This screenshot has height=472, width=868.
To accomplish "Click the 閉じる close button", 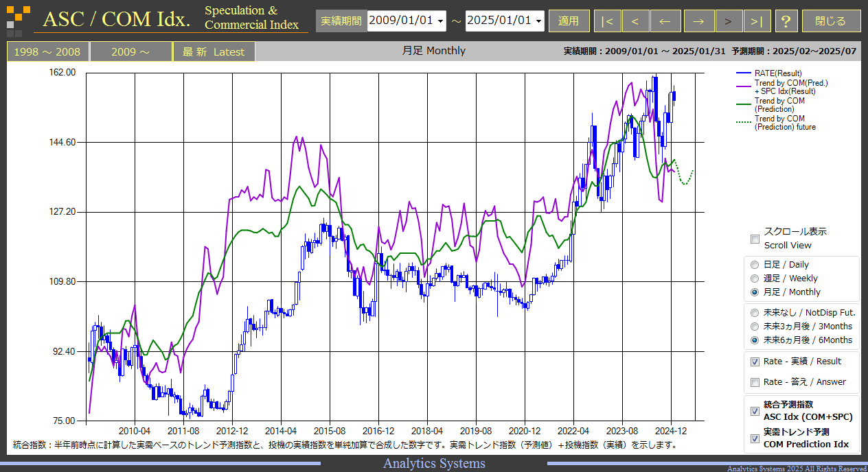I will coord(831,21).
